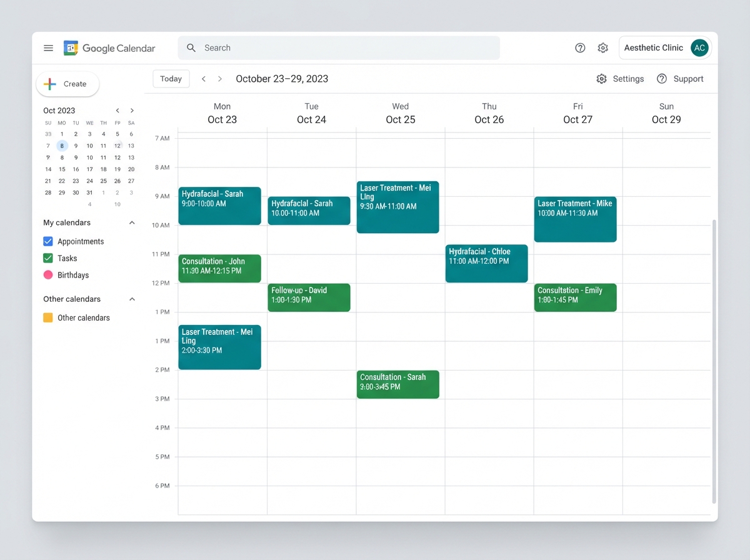The width and height of the screenshot is (750, 560).
Task: Toggle the Appointments calendar checkbox
Action: (x=48, y=241)
